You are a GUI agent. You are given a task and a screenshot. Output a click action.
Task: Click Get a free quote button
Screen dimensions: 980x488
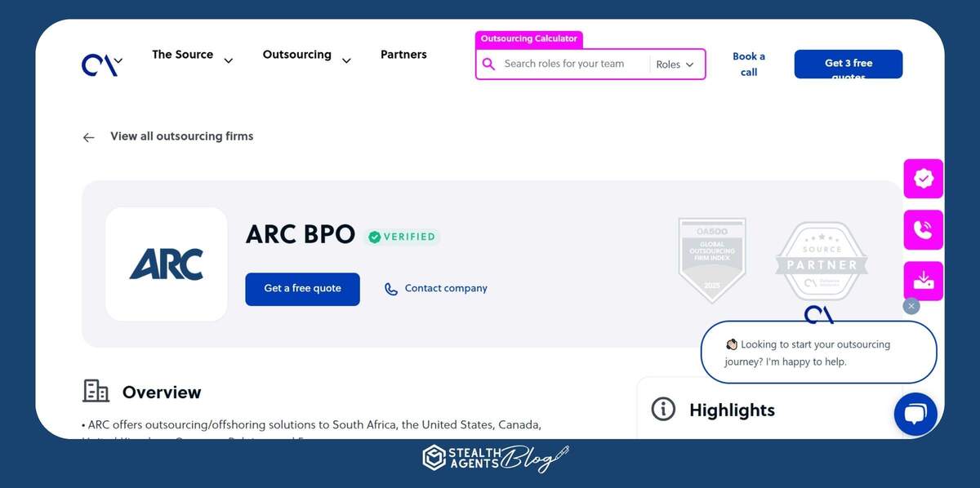302,289
